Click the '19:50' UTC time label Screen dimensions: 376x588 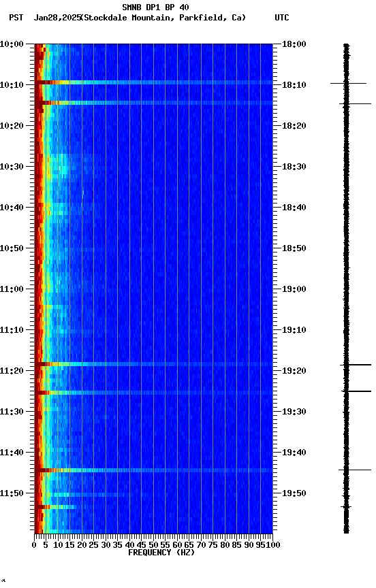294,493
